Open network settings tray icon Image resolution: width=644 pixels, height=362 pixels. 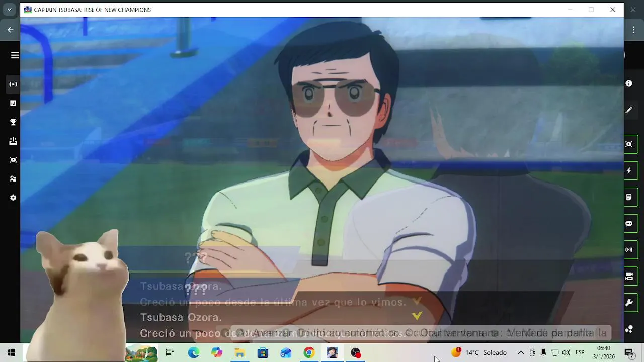554,353
